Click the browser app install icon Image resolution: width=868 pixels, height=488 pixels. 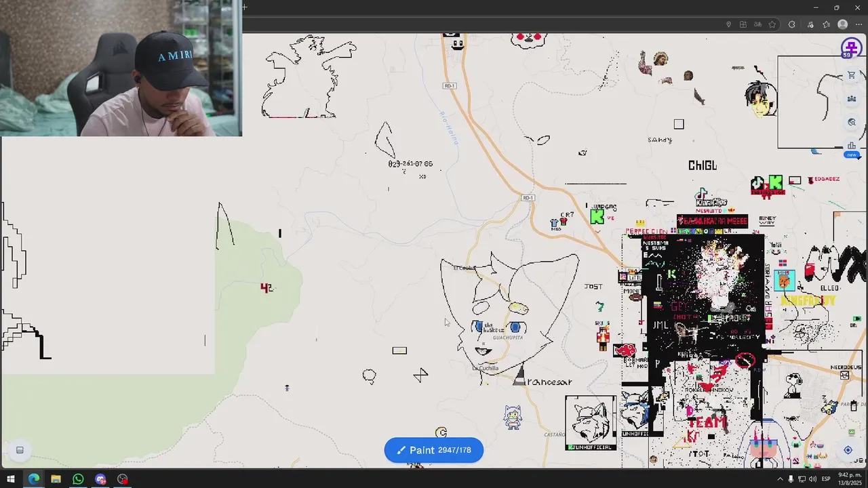743,24
